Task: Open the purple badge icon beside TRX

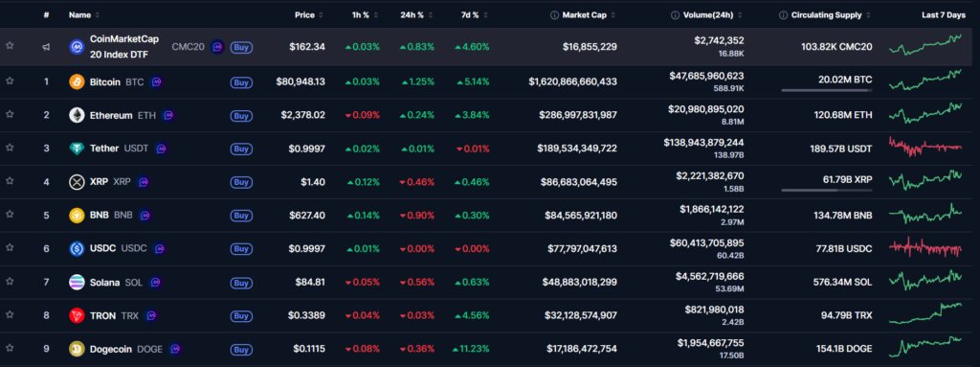Action: [150, 315]
